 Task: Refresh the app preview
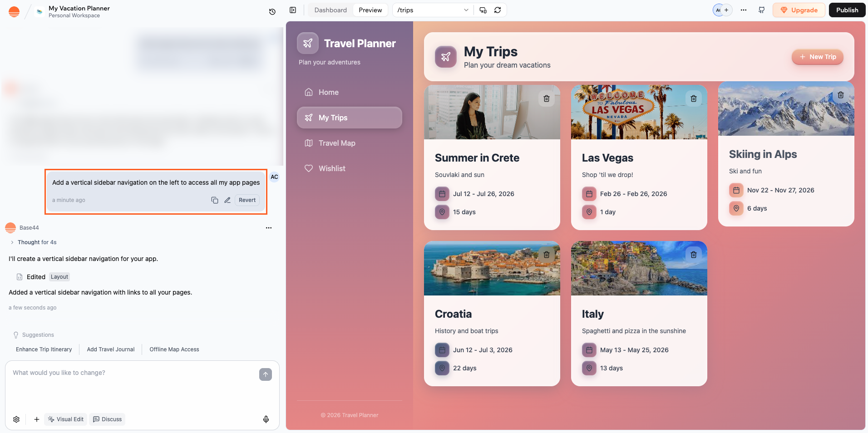[498, 10]
